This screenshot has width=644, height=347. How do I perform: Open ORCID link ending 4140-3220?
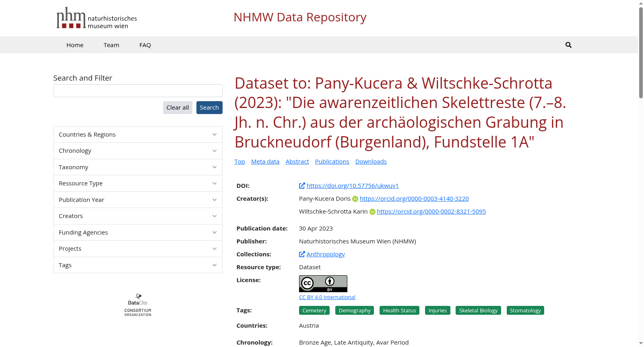(x=414, y=199)
